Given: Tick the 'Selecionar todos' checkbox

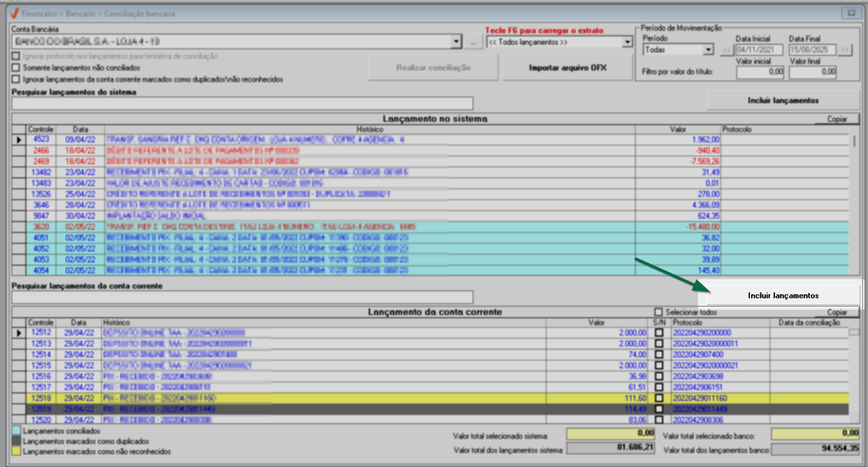Looking at the screenshot, I should coord(658,312).
